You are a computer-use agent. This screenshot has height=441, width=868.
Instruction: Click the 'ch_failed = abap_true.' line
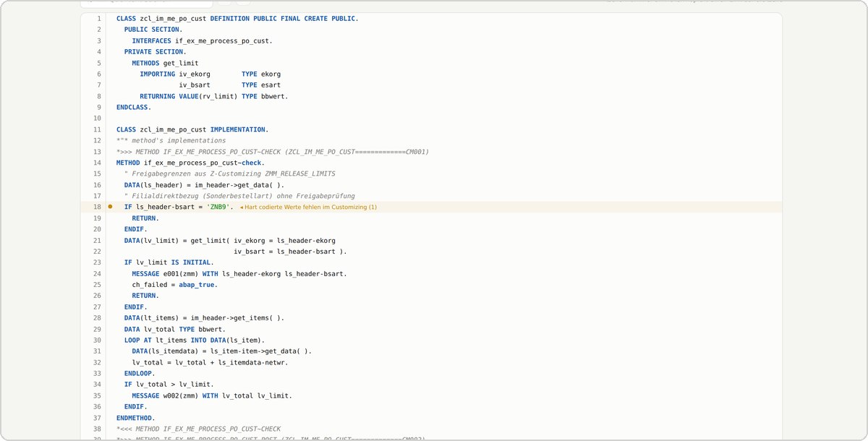coord(175,285)
